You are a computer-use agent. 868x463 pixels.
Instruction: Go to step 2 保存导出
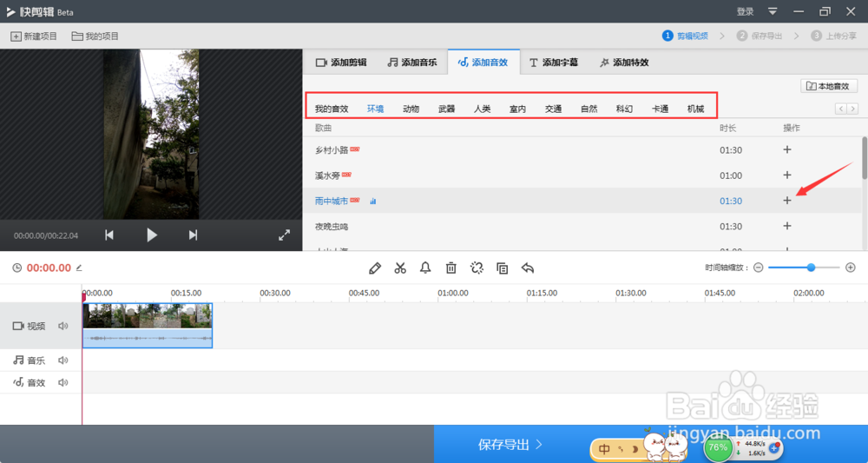pyautogui.click(x=759, y=36)
